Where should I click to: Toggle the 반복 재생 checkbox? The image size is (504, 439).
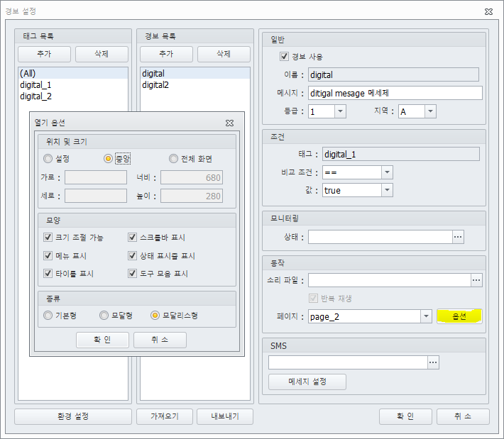pos(313,299)
